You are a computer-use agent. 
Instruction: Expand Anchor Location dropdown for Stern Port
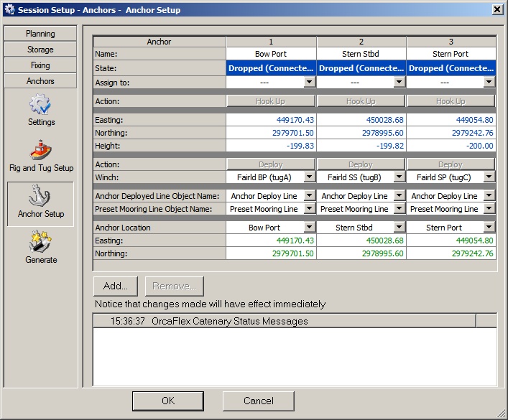coord(489,228)
